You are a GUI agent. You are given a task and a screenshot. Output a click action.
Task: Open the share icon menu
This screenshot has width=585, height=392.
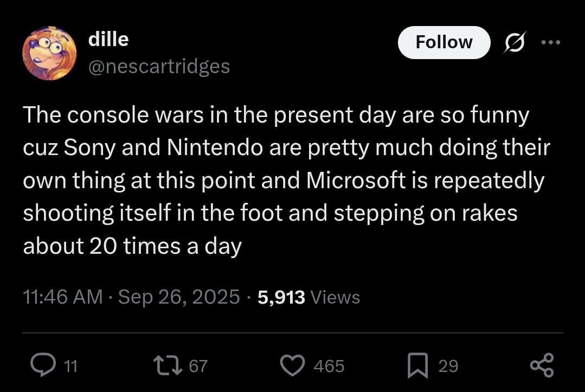(542, 365)
